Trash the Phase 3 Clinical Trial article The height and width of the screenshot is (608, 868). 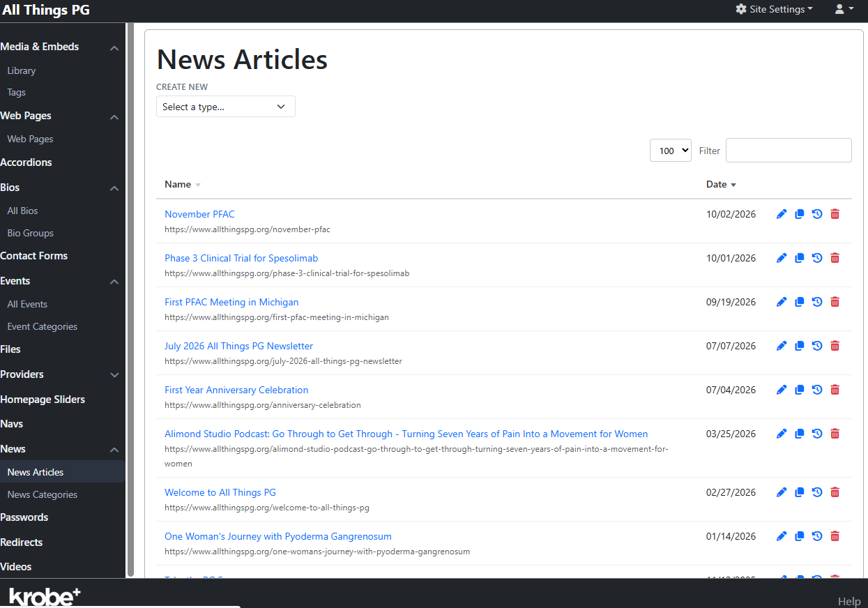(835, 258)
